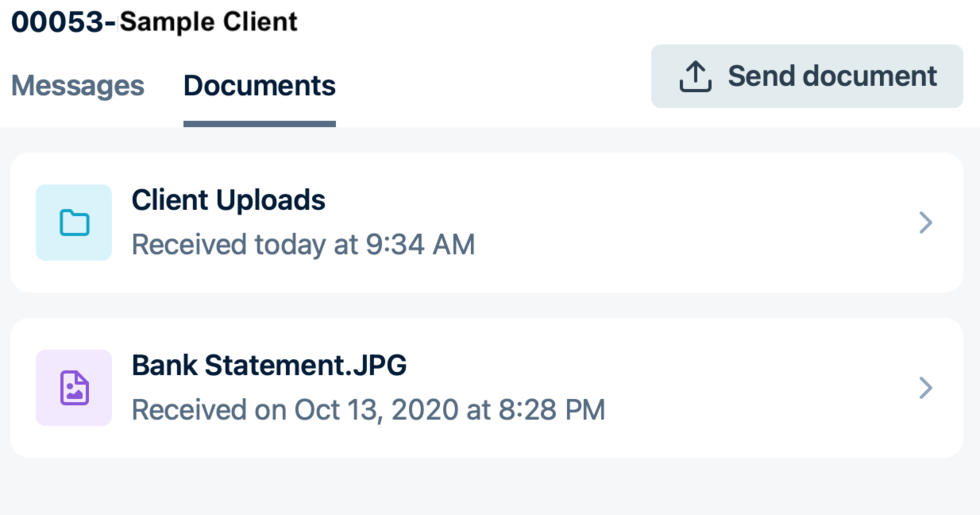Viewport: 980px width, 515px height.
Task: Click 'Received today at 9:34 AM' text
Action: point(303,244)
